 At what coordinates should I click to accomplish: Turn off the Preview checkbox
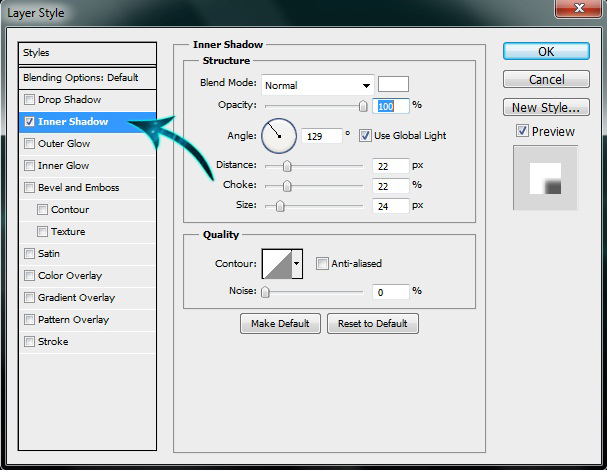coord(522,131)
